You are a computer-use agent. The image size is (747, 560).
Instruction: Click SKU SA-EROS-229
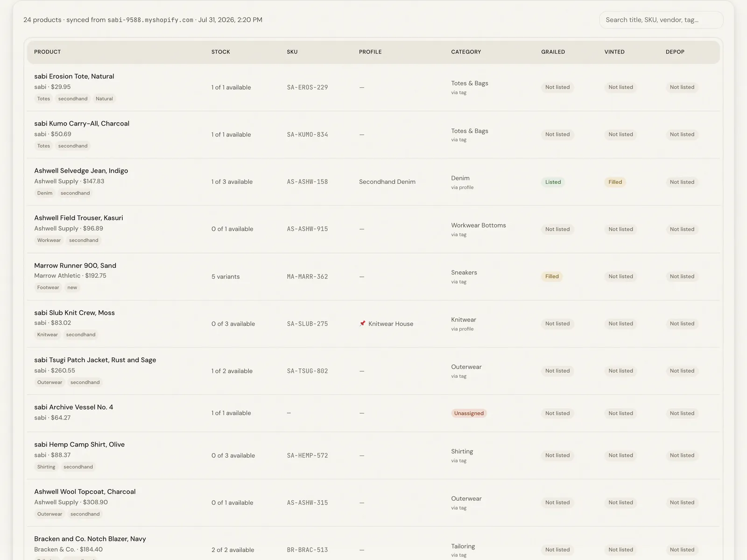307,87
